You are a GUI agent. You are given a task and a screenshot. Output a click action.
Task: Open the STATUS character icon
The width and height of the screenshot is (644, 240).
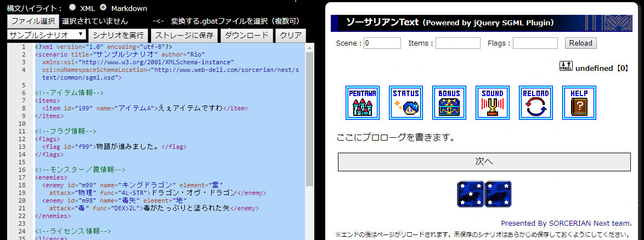405,103
